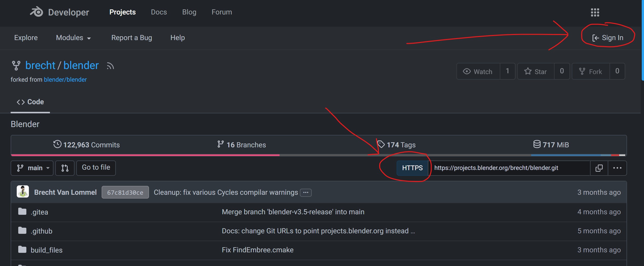Click the Watch button
Image resolution: width=644 pixels, height=266 pixels.
pyautogui.click(x=478, y=72)
